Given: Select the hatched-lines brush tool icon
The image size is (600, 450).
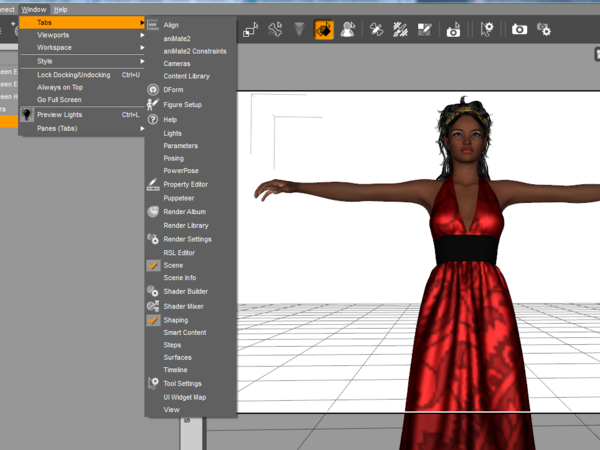Looking at the screenshot, I should (400, 30).
